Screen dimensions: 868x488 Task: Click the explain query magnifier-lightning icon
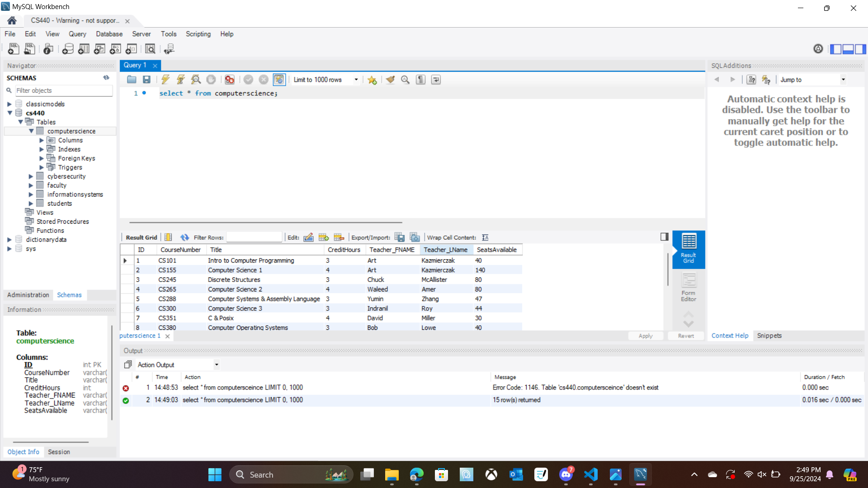coord(196,80)
